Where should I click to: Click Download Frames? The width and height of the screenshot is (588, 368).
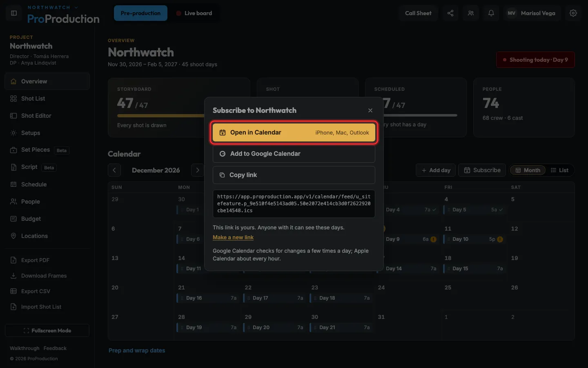coord(47,276)
